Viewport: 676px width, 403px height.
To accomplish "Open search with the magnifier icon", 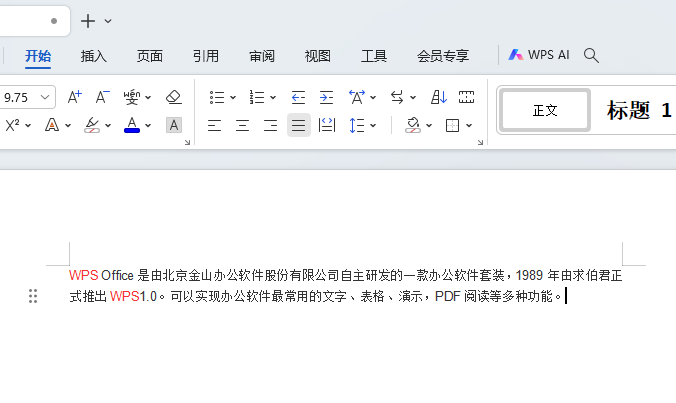I will pos(591,55).
